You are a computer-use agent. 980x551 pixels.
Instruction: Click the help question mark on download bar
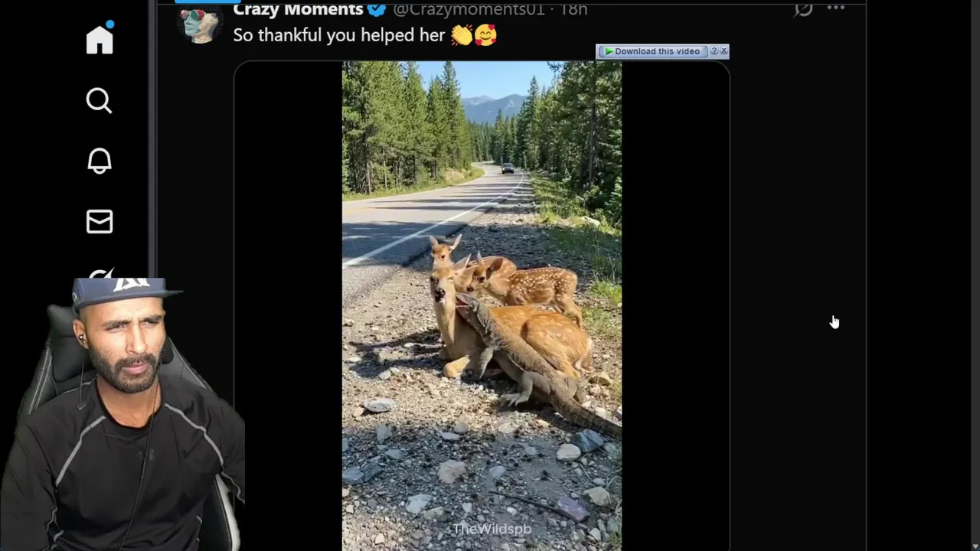click(x=714, y=51)
